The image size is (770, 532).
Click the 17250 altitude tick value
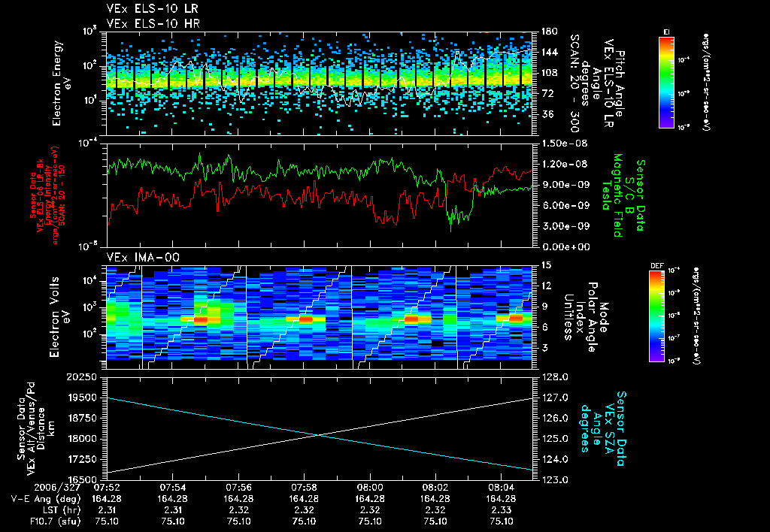(x=82, y=459)
